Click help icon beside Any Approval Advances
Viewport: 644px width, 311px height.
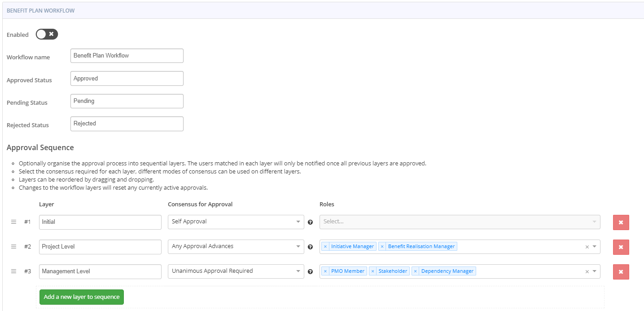point(310,247)
